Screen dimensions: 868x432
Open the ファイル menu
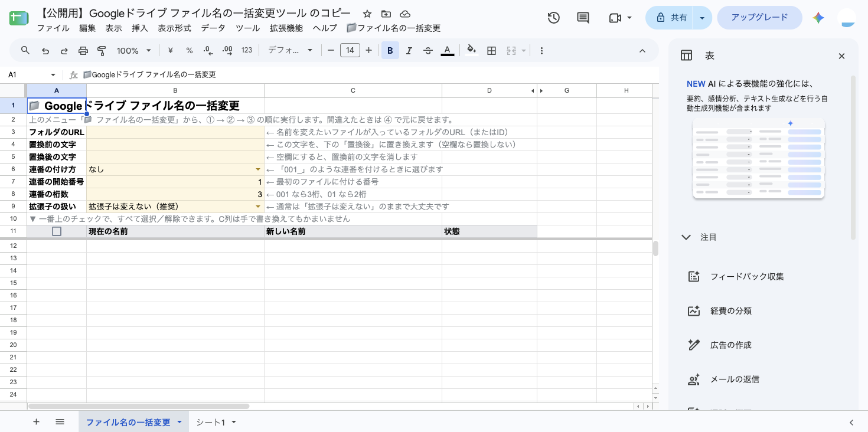click(53, 28)
